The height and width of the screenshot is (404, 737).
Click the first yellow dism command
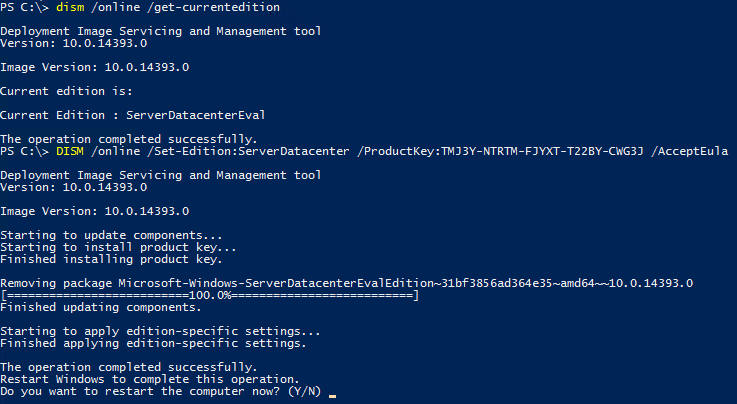click(70, 7)
